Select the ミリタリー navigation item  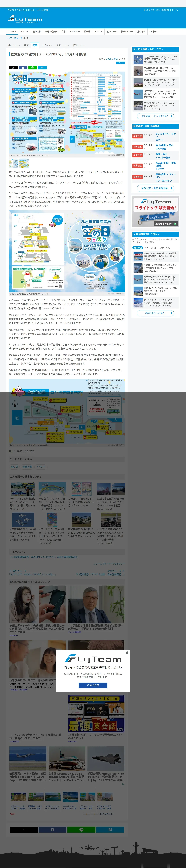click(75, 31)
